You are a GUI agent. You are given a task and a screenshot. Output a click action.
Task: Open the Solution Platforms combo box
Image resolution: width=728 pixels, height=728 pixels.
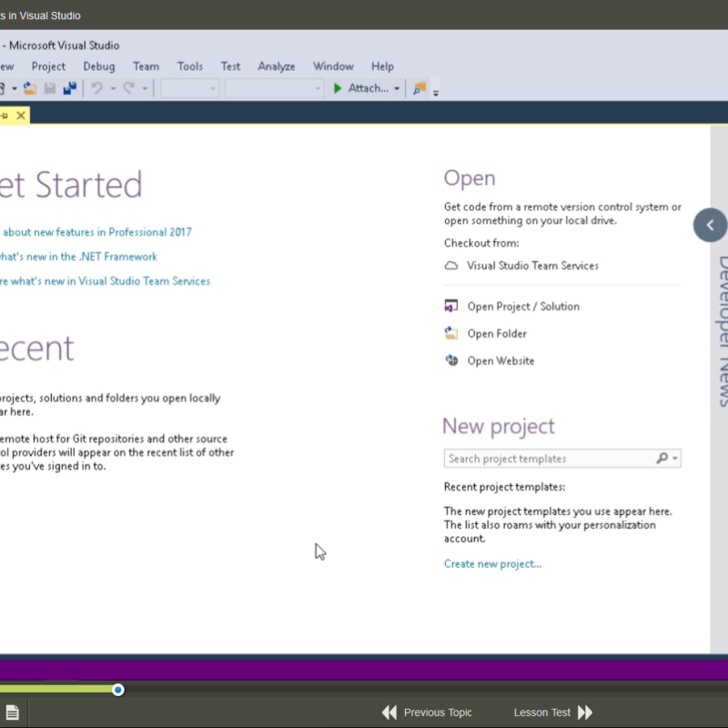274,88
